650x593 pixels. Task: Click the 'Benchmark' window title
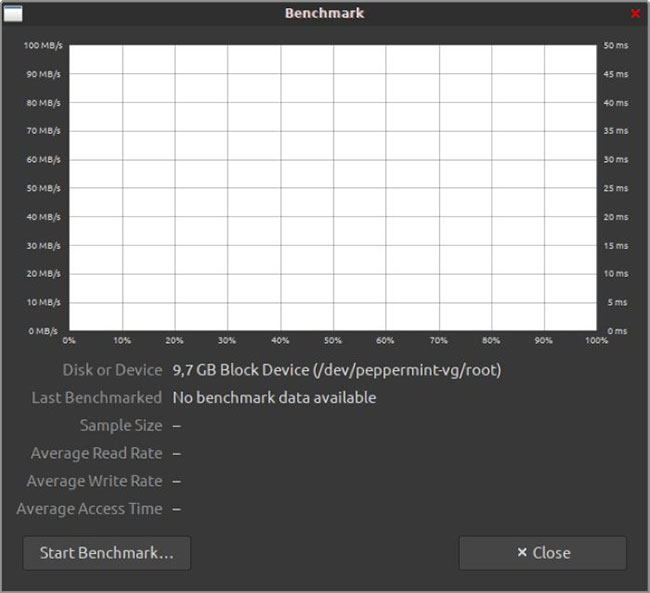325,13
